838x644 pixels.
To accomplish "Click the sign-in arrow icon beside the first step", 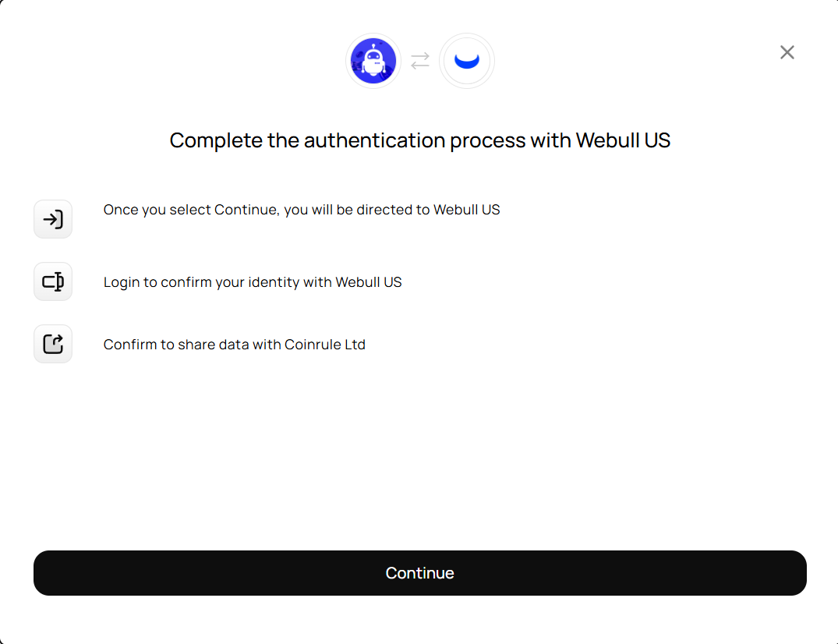I will pos(52,219).
